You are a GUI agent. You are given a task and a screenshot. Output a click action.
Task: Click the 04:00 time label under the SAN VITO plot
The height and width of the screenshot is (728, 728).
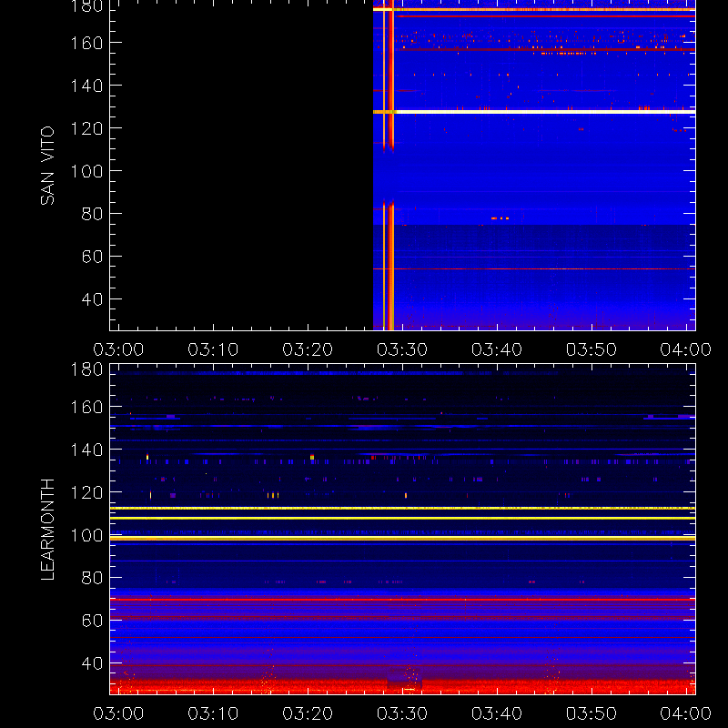pos(686,349)
